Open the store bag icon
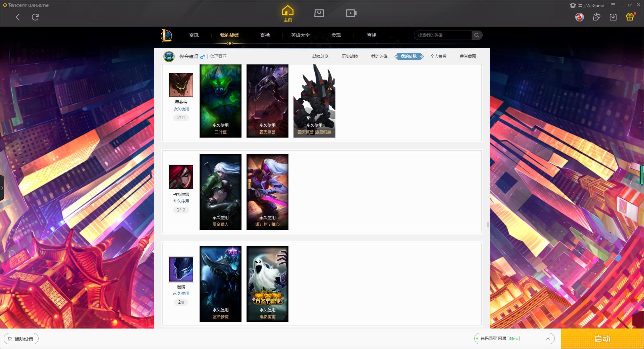This screenshot has height=349, width=644. pos(319,13)
